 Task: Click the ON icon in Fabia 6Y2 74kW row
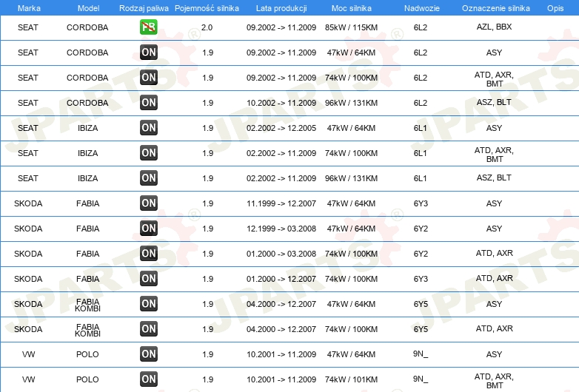[x=148, y=254]
